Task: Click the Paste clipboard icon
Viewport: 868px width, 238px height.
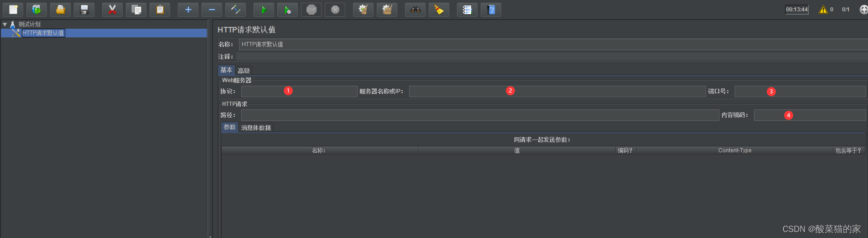Action: (x=160, y=10)
